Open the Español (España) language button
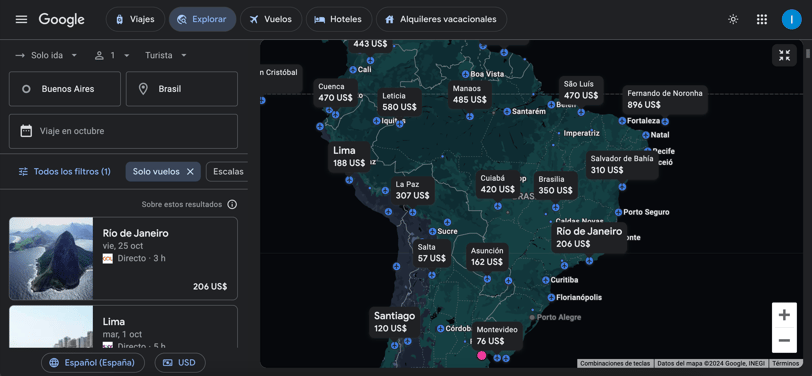This screenshot has height=376, width=812. point(93,363)
